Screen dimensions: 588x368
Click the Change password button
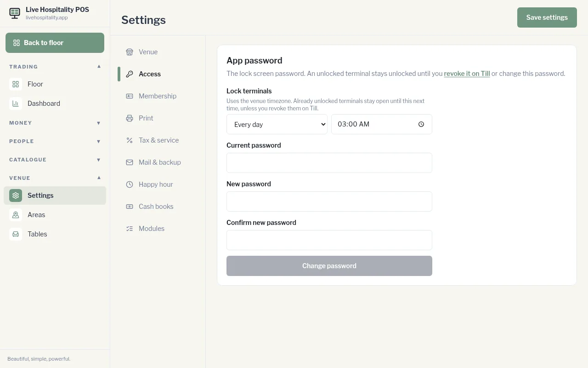329,266
